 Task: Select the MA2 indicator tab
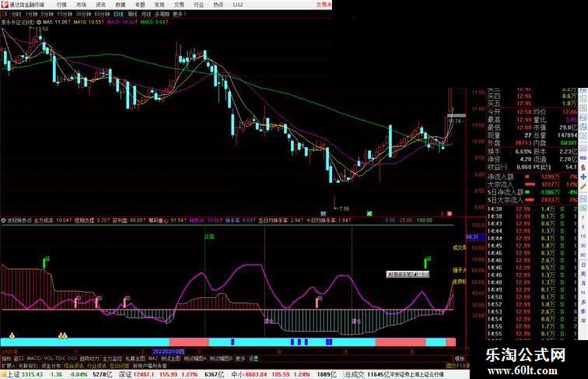pos(152,358)
